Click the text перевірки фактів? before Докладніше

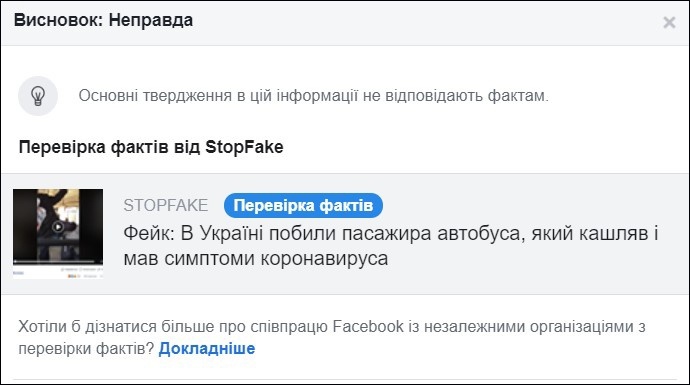(86, 348)
